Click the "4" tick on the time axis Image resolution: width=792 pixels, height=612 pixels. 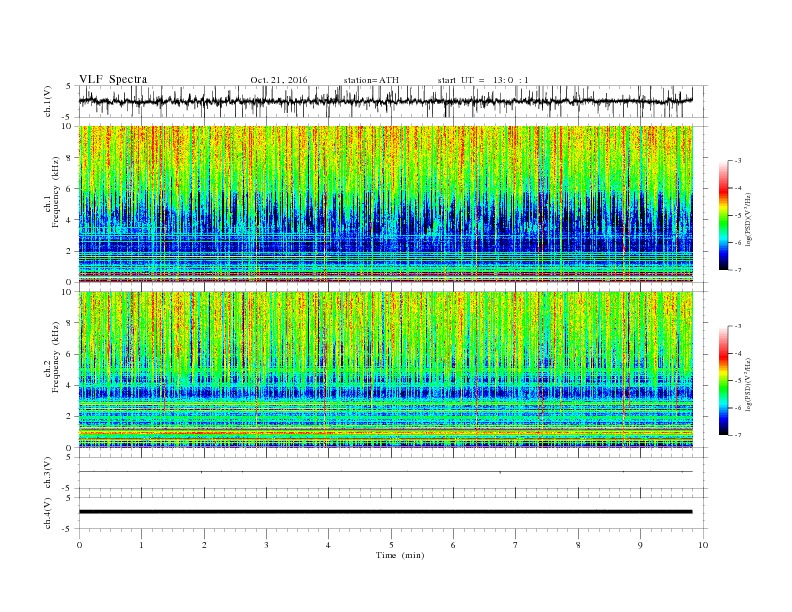tap(328, 545)
